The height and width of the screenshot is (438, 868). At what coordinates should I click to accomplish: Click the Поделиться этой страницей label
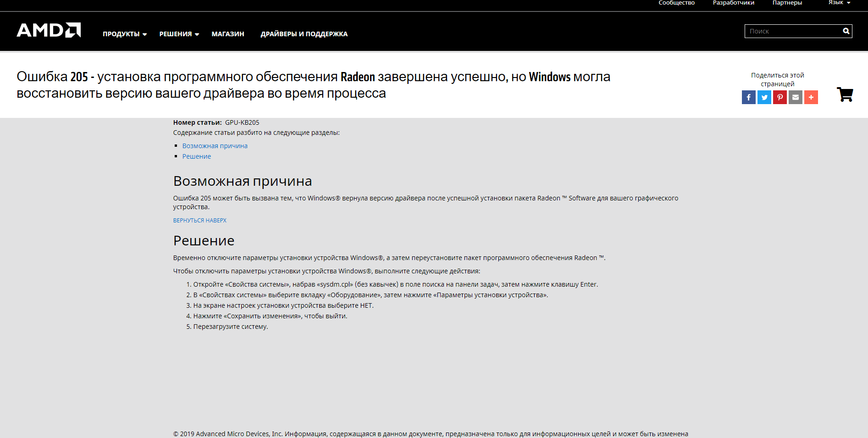pyautogui.click(x=777, y=79)
